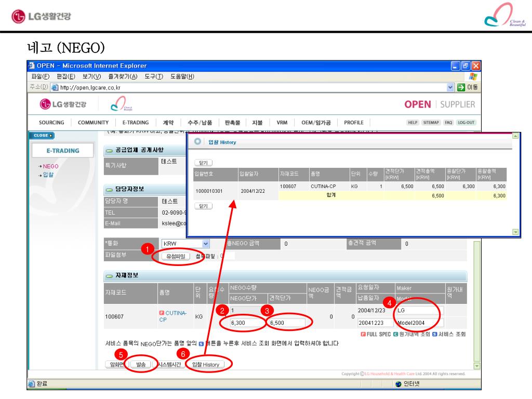Click the internet zone globe in status bar
532x399 pixels.
[398, 384]
